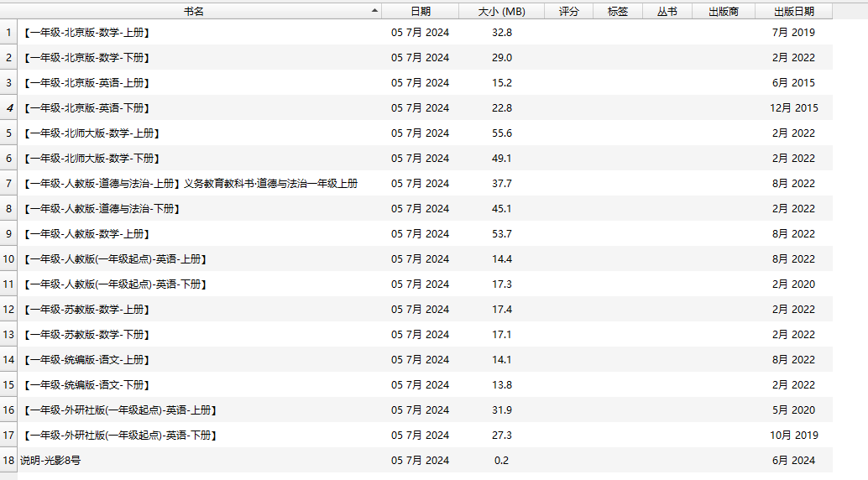The width and height of the screenshot is (868, 480).
Task: Click publish date 10月 2019
Action: tap(794, 436)
